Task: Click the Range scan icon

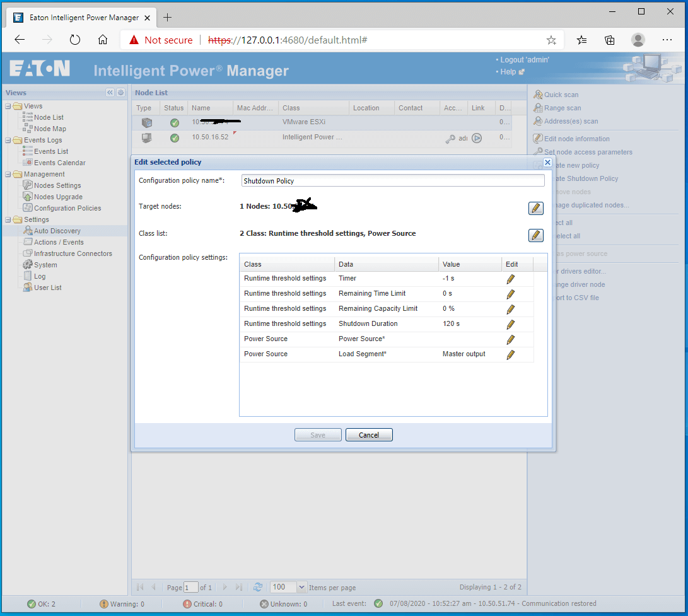Action: (539, 108)
